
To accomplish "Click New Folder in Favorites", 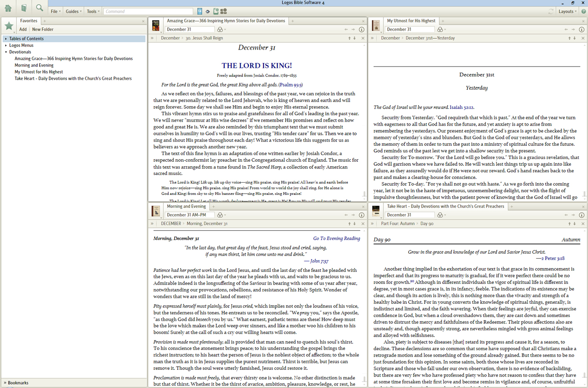I will (43, 30).
